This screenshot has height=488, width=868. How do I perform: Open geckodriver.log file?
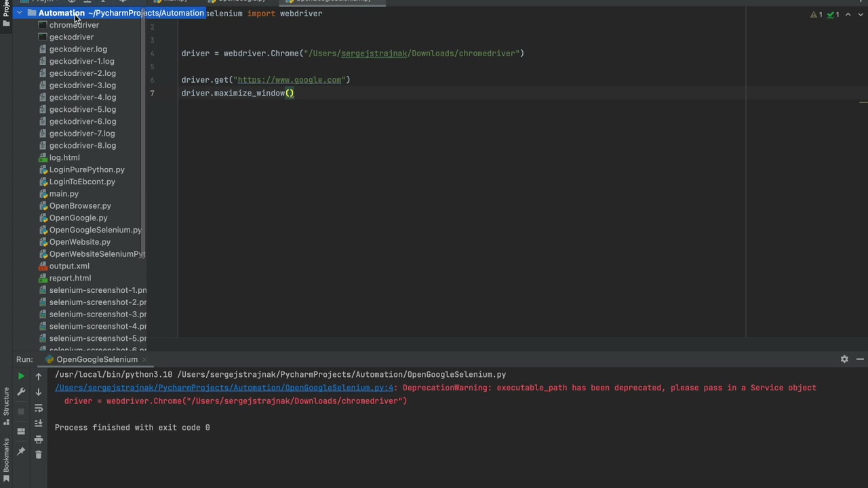[78, 49]
